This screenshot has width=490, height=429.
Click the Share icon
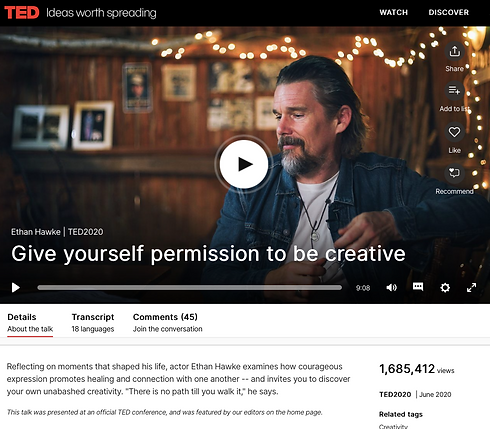(454, 51)
